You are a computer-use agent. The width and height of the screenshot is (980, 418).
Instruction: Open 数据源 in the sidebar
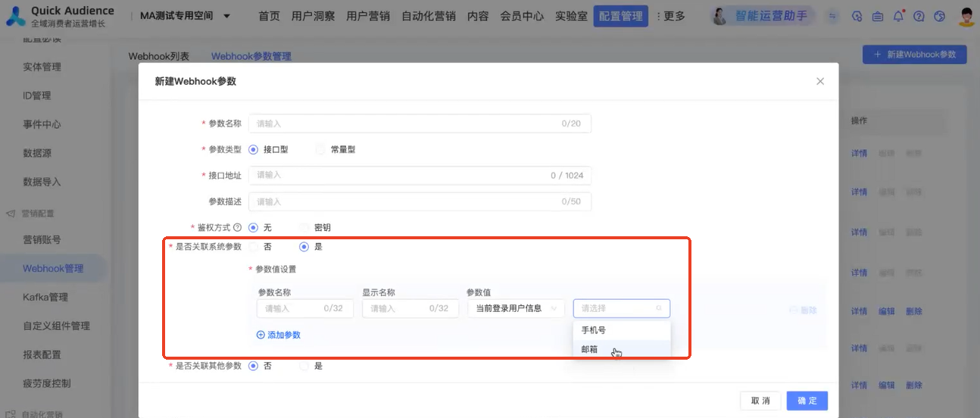click(x=37, y=153)
